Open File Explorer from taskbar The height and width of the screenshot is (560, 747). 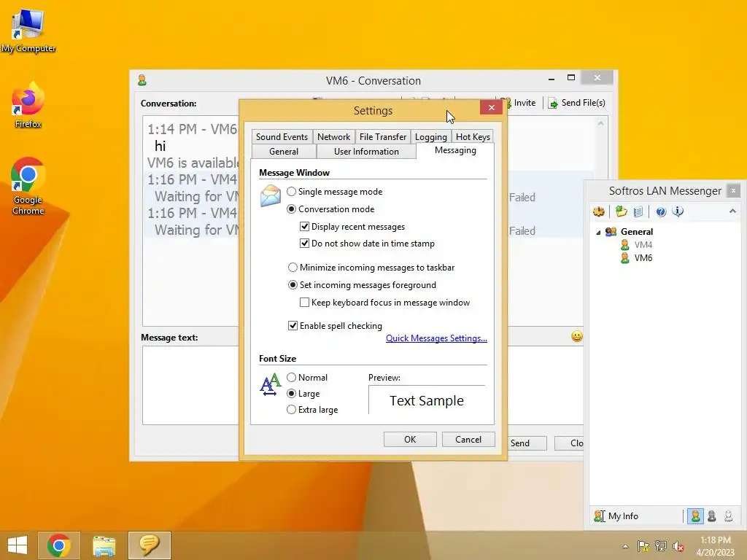tap(104, 545)
